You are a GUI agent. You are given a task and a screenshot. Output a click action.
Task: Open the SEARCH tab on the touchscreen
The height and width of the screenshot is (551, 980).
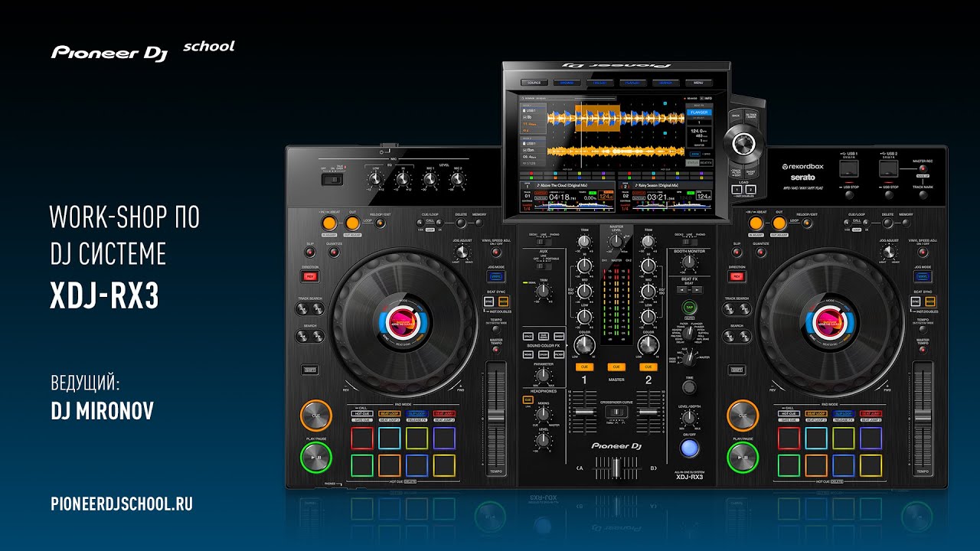[x=665, y=82]
